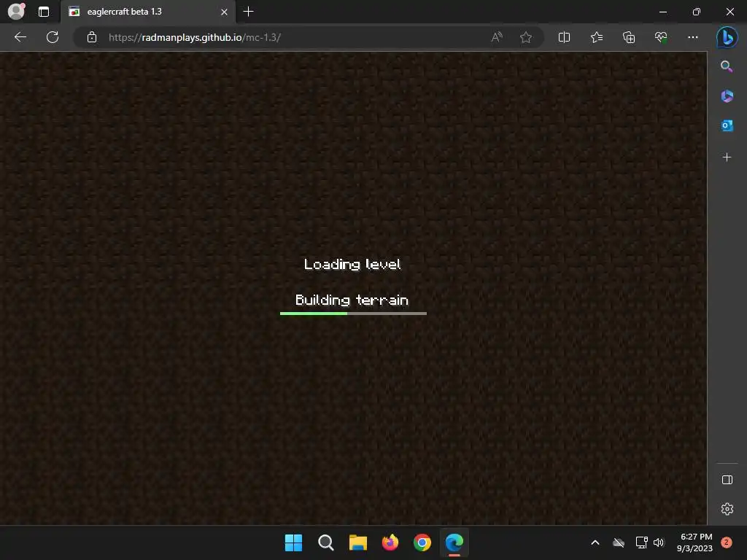Viewport: 747px width, 560px height.
Task: Open sidebar Search icon
Action: (727, 66)
